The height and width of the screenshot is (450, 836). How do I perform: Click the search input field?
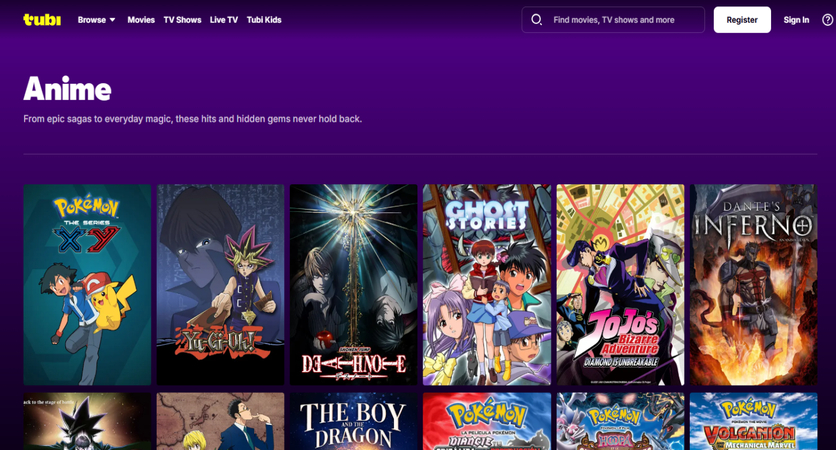613,20
